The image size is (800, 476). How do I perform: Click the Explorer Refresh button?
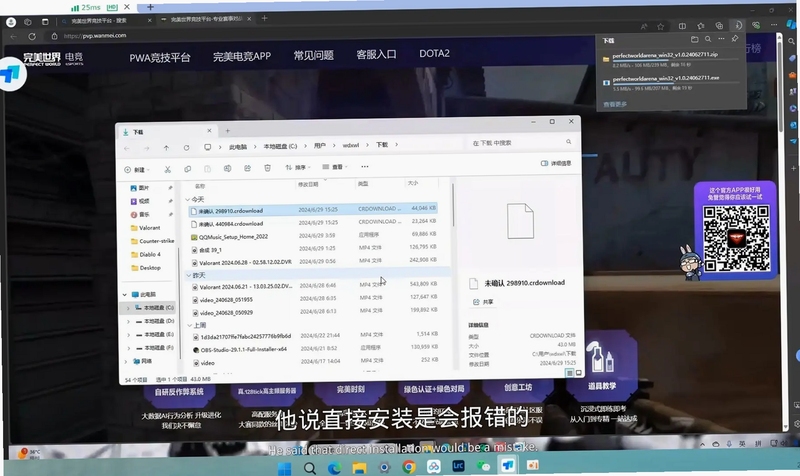point(186,147)
